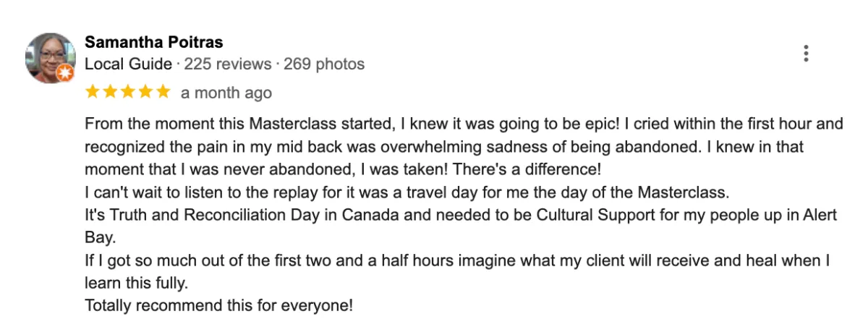The width and height of the screenshot is (868, 327).
Task: Click the "Truth and Reconciliation Day in Canada" line
Action: point(461,215)
